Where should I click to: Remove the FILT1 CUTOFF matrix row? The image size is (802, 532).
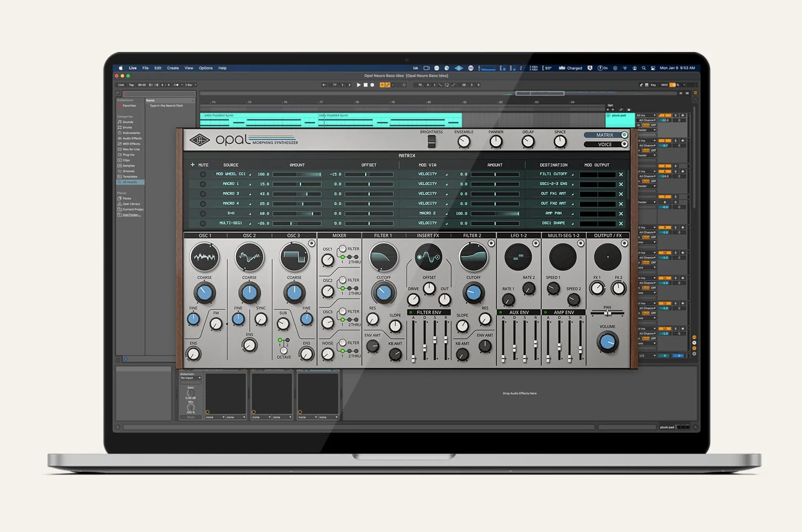(x=621, y=174)
